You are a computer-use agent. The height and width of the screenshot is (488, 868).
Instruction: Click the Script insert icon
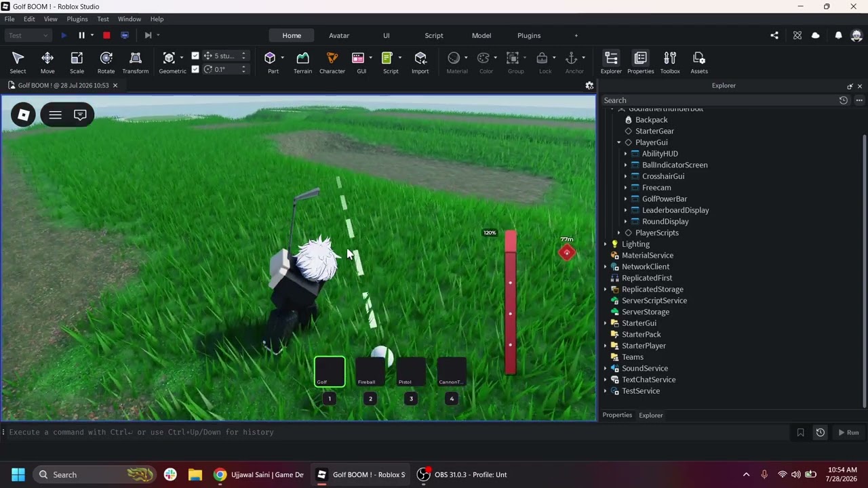[x=387, y=58]
